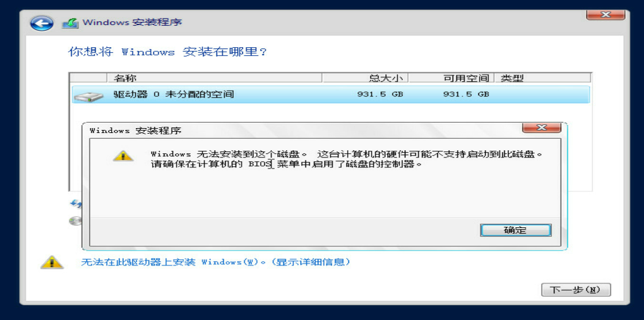Click the 总大小 column header
This screenshot has width=644, height=320.
[365, 78]
